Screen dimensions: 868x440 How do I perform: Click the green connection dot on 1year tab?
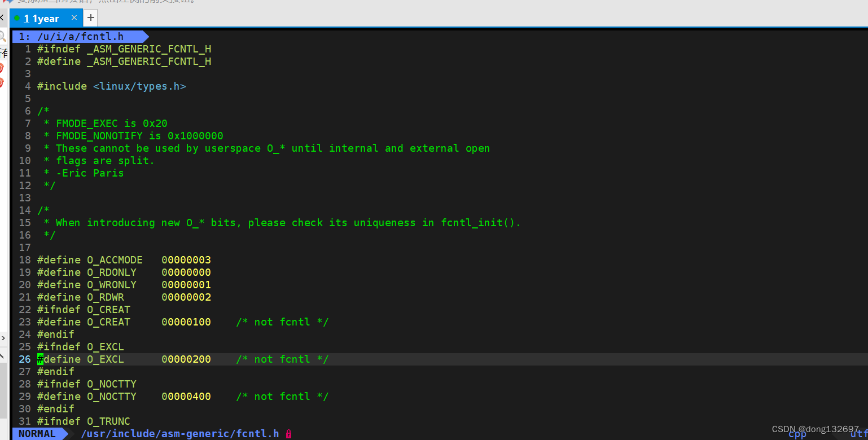coord(17,18)
